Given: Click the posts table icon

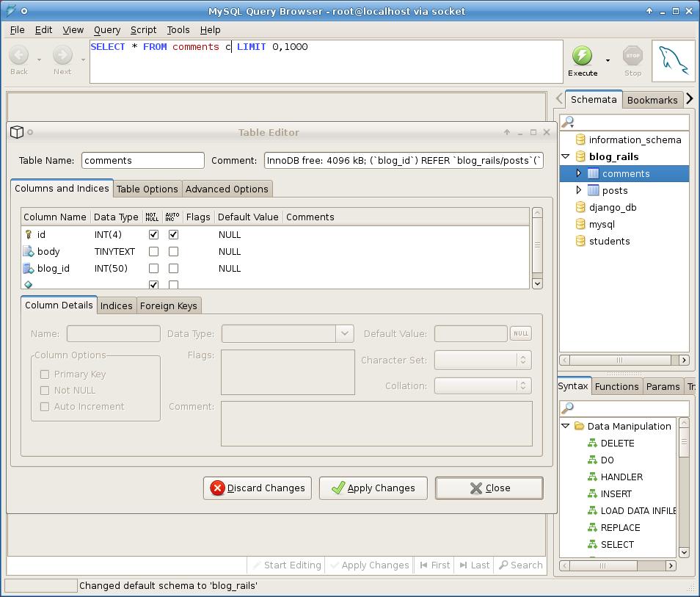Looking at the screenshot, I should click(x=593, y=190).
